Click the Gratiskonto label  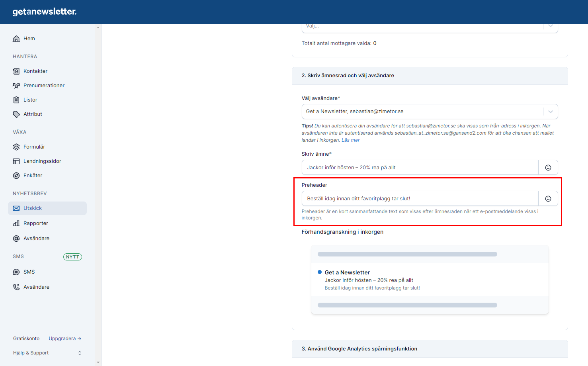tap(26, 339)
